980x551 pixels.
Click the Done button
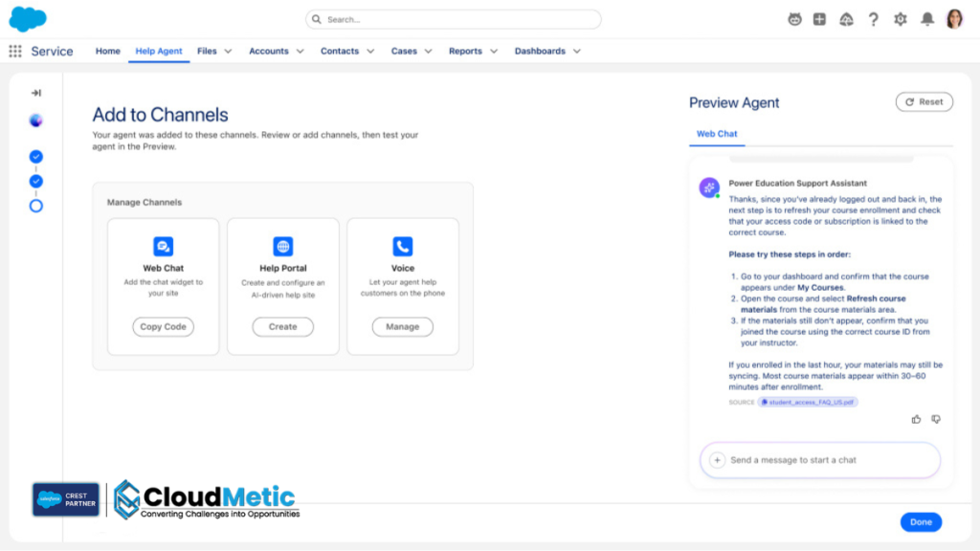click(921, 522)
